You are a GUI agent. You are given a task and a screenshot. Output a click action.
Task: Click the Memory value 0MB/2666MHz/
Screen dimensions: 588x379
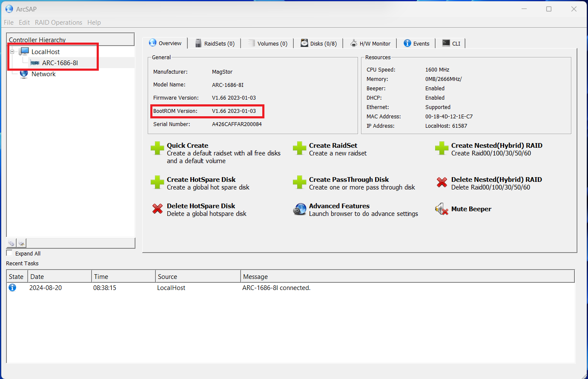444,79
